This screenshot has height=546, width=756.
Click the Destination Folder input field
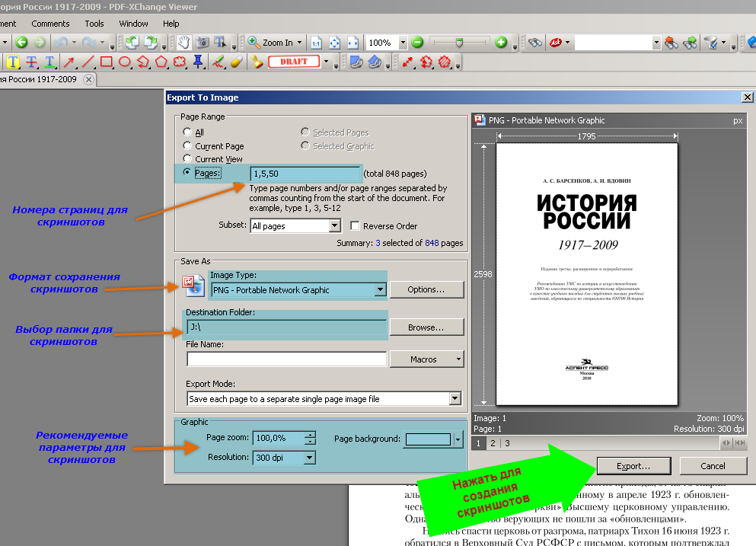pos(286,327)
